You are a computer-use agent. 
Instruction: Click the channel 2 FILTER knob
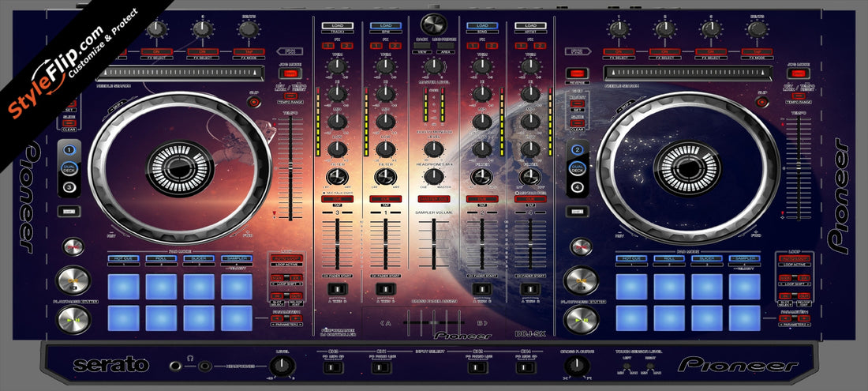(x=481, y=177)
